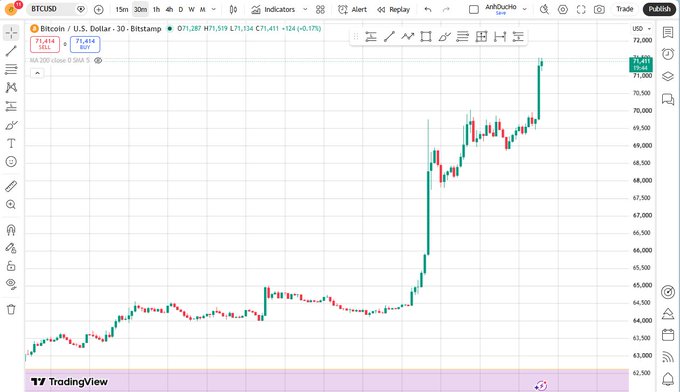Open the target screener icon in right sidebar
Viewport: 680px width, 392px height.
(668, 292)
